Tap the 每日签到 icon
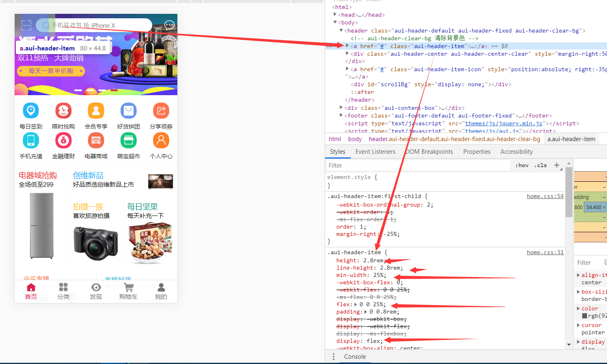The width and height of the screenshot is (607, 364). (31, 111)
